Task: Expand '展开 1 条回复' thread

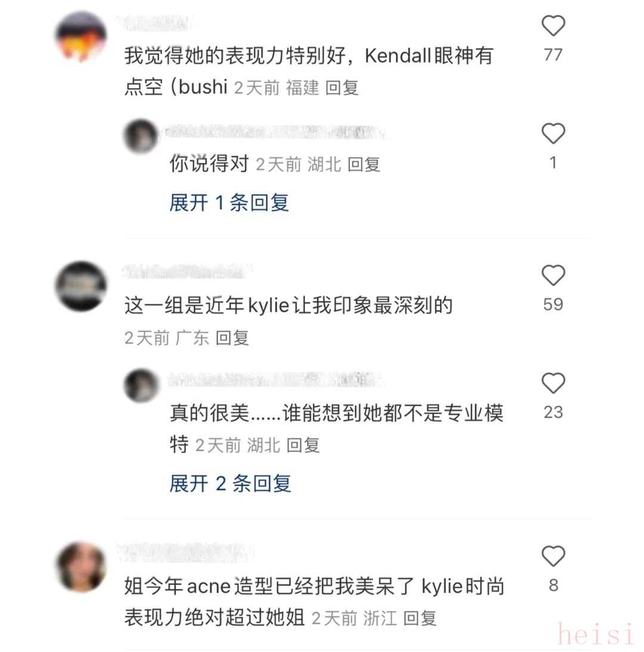Action: pyautogui.click(x=229, y=203)
